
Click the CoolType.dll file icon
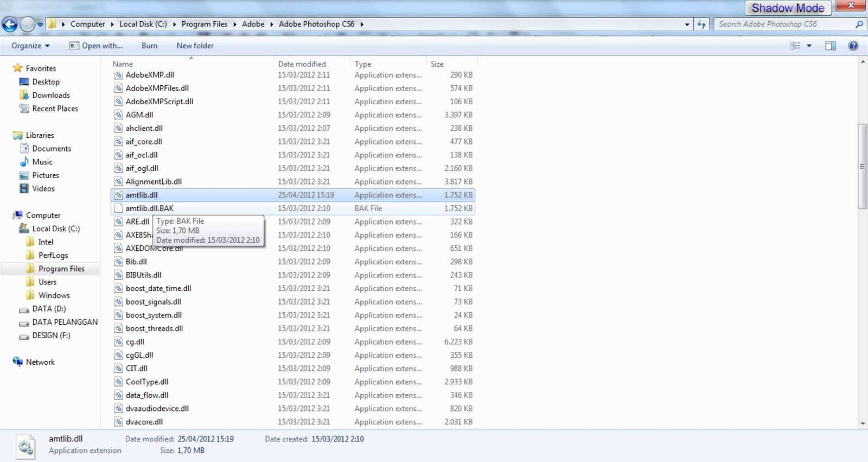click(118, 382)
